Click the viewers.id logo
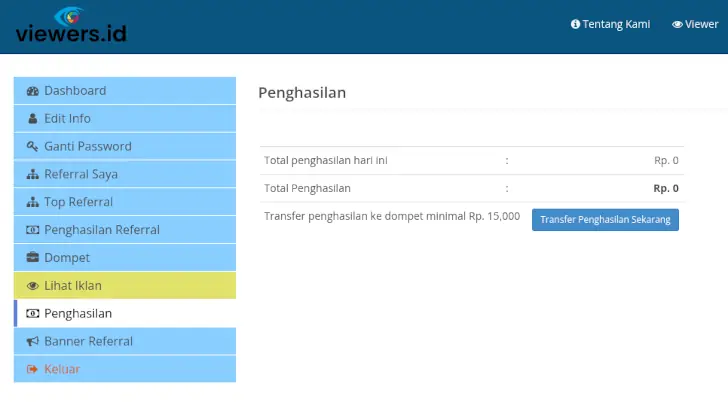 (x=71, y=25)
